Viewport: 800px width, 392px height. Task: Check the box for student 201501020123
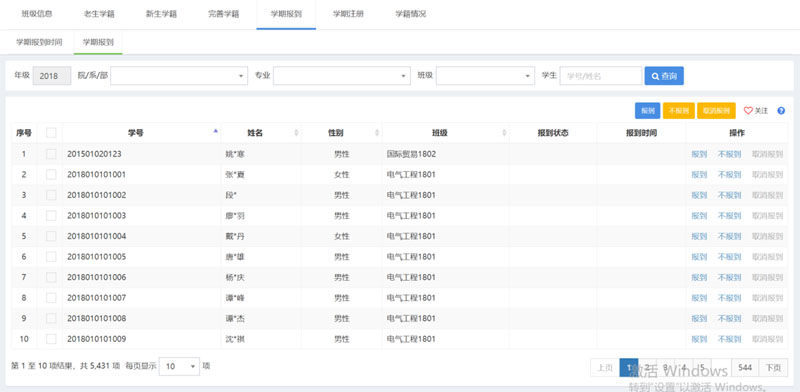tap(51, 154)
